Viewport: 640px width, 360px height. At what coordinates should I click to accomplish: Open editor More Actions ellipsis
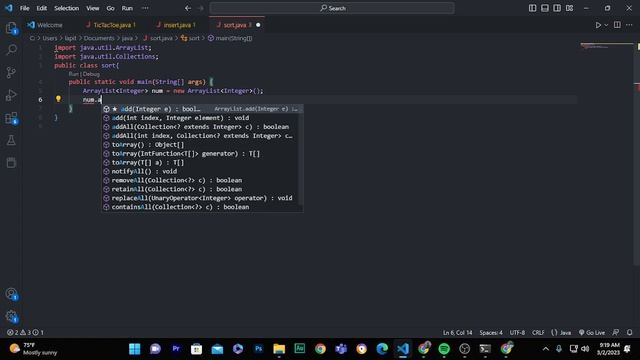[x=629, y=25]
